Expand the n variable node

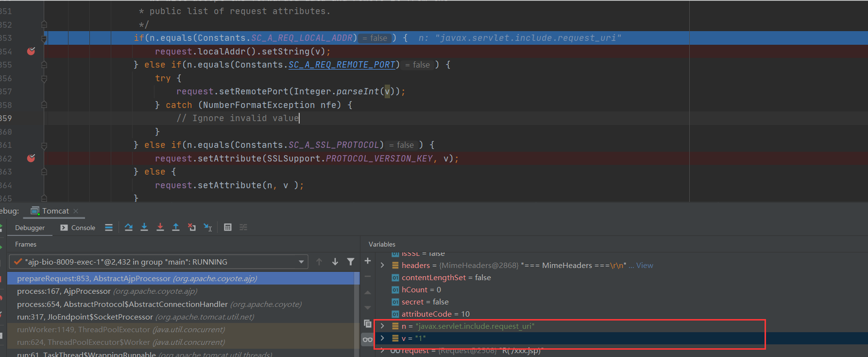coord(382,326)
